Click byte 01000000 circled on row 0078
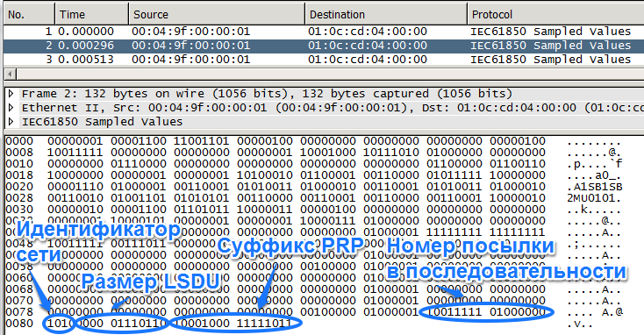This screenshot has height=335, width=644. pyautogui.click(x=518, y=312)
